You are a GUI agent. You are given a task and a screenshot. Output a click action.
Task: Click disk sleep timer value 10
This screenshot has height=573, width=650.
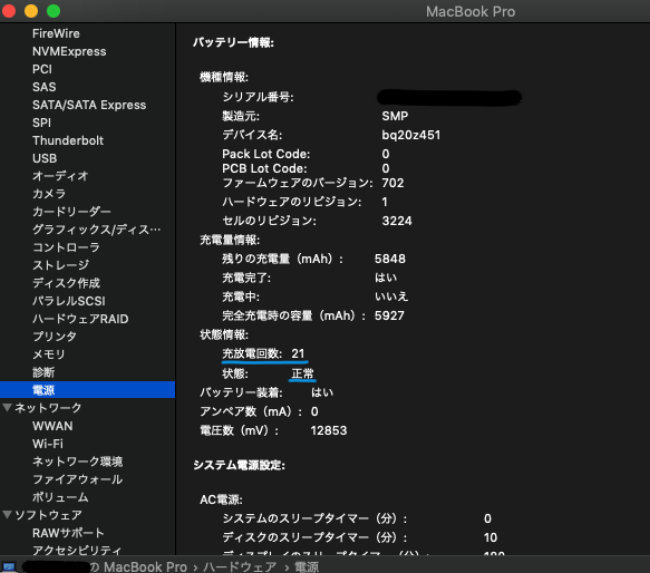(x=490, y=537)
